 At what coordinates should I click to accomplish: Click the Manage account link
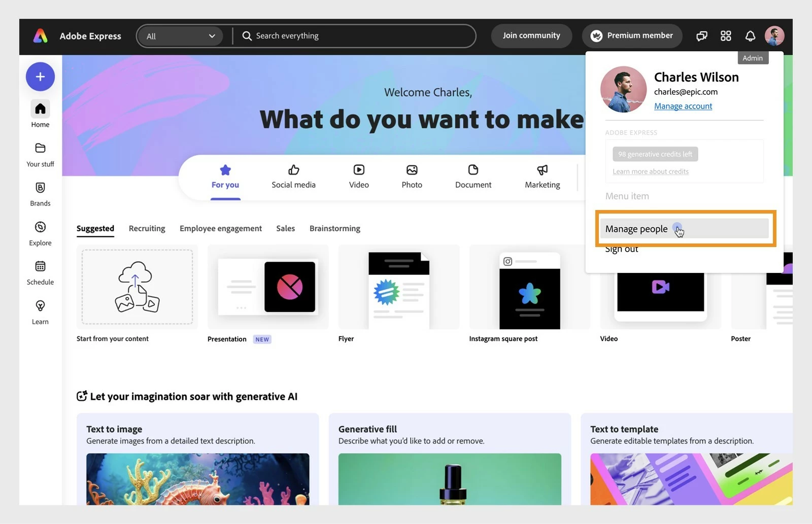click(683, 106)
